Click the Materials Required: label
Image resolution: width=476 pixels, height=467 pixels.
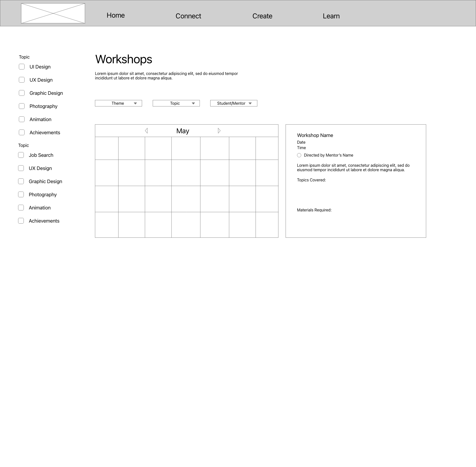pos(314,210)
